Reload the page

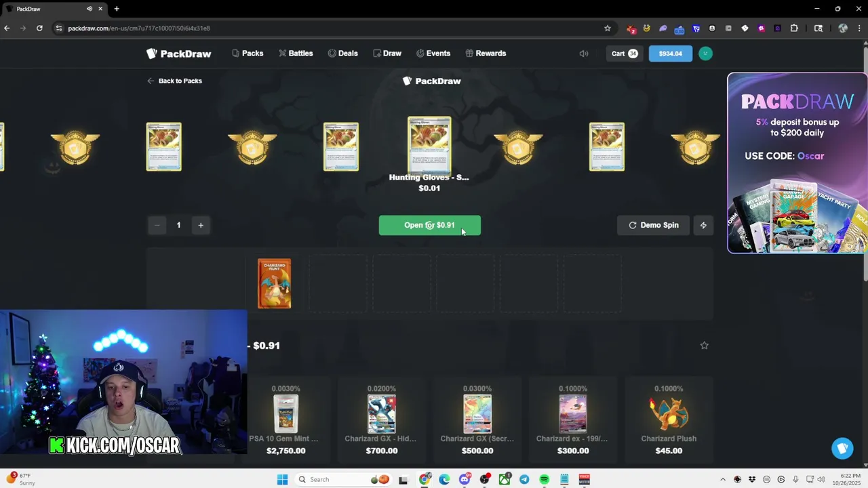[39, 28]
